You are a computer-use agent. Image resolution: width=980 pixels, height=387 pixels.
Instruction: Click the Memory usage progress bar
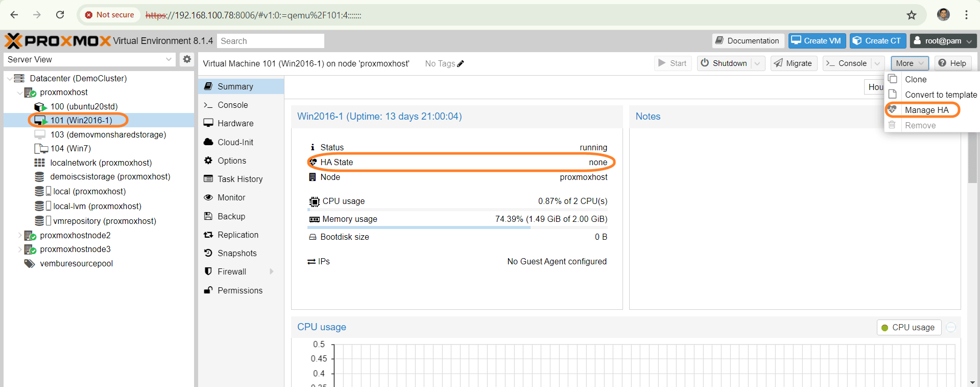click(x=458, y=227)
